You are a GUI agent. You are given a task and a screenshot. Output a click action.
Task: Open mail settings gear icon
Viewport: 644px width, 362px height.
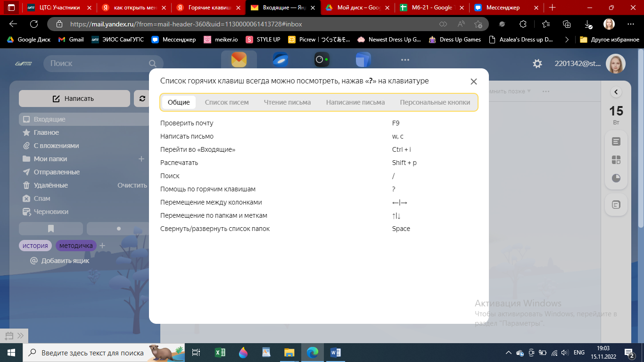point(537,64)
